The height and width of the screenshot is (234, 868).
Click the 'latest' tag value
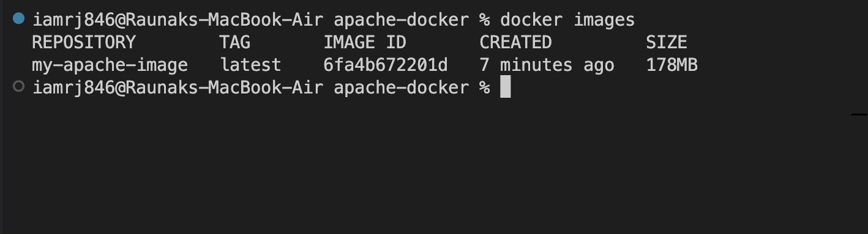250,65
